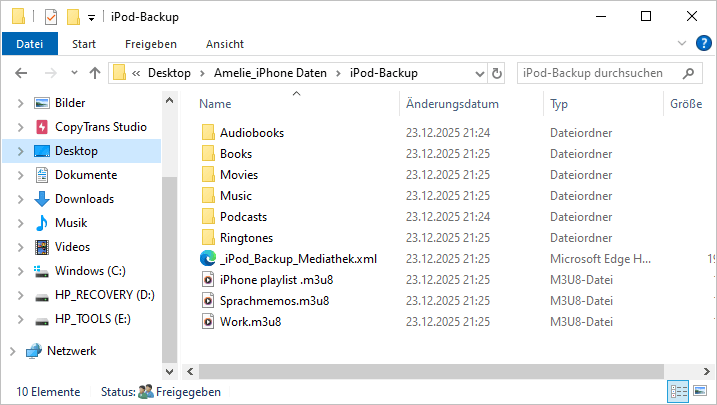The width and height of the screenshot is (717, 405).
Task: Click the Freigegeben status people icon
Action: (x=146, y=391)
